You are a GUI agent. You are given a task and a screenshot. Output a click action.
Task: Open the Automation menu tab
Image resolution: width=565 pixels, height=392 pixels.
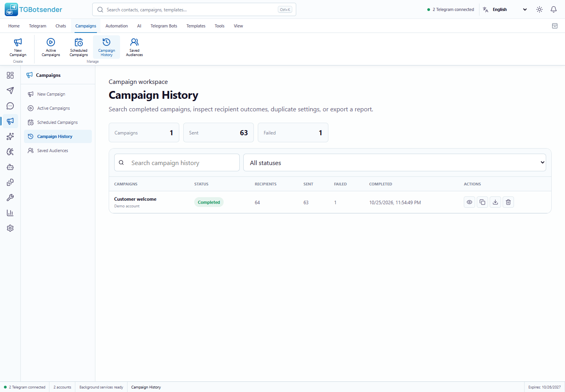tap(117, 26)
